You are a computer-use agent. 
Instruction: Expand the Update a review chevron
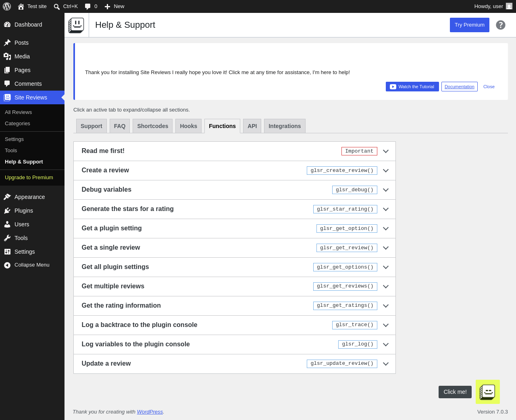click(x=386, y=364)
